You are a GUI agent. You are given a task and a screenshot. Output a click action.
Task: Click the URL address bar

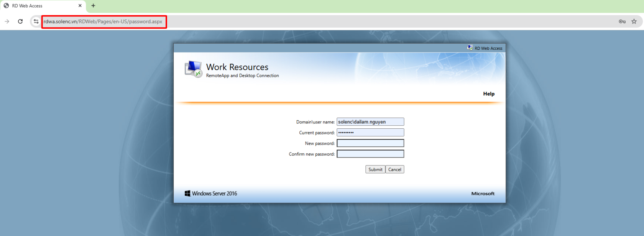(103, 21)
